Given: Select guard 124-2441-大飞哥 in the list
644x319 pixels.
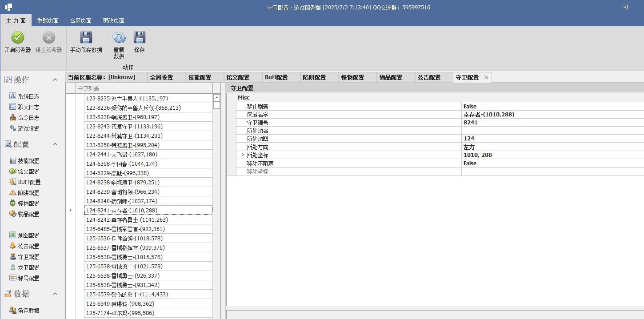Looking at the screenshot, I should (x=148, y=155).
